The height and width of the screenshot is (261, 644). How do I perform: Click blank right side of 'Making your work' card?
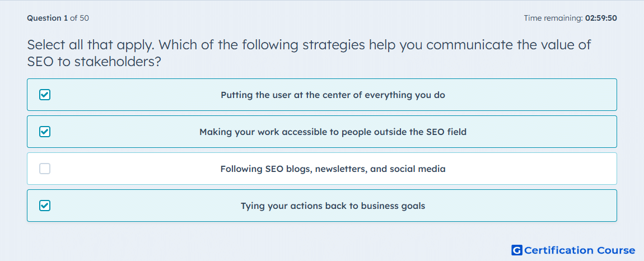tap(542, 132)
